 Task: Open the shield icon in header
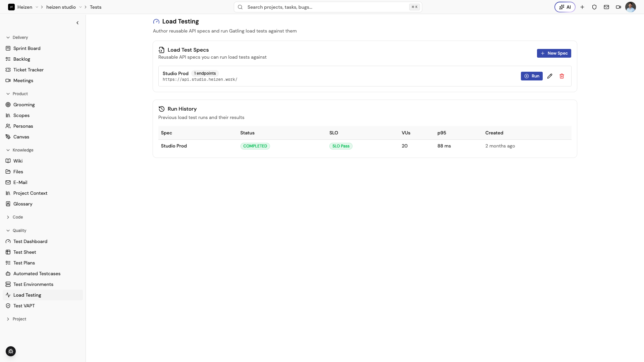(x=594, y=7)
